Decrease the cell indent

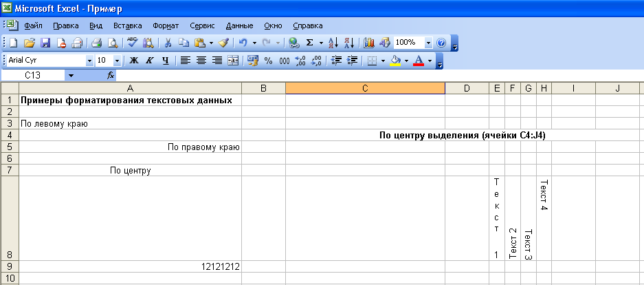tap(336, 61)
